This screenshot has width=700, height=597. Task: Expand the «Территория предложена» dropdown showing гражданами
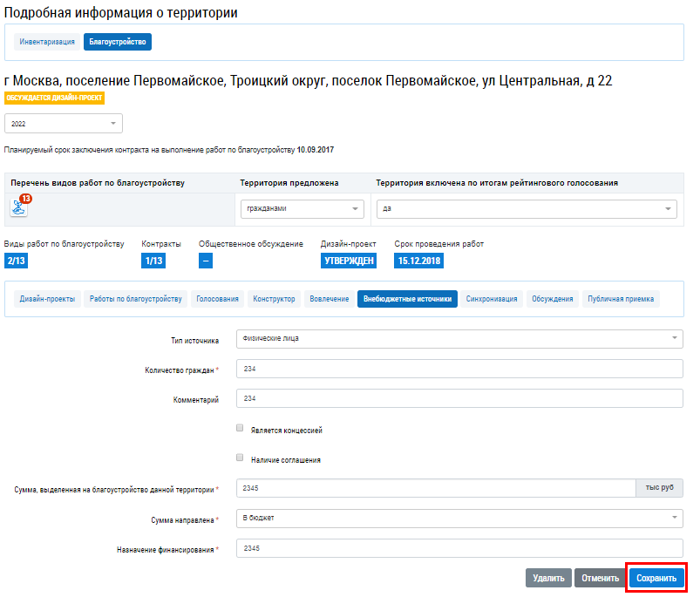pos(302,209)
